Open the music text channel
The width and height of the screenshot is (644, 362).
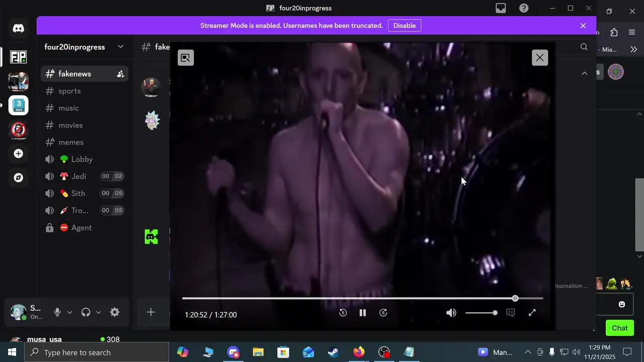[x=84, y=108]
